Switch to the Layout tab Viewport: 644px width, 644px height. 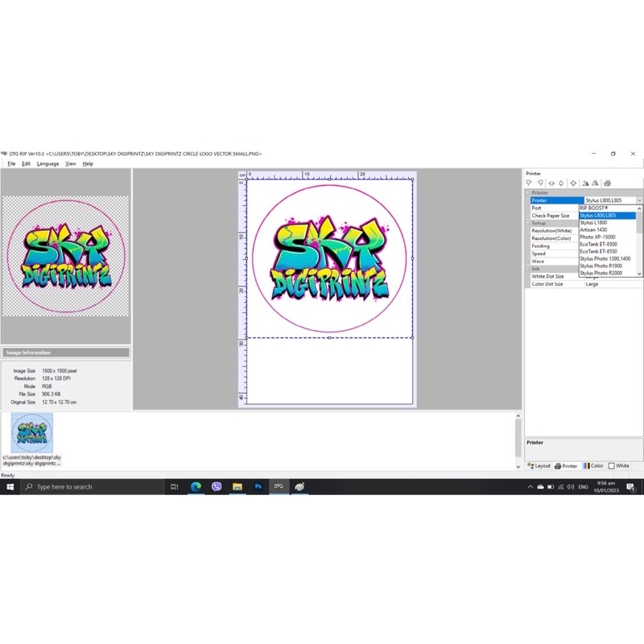coord(539,466)
